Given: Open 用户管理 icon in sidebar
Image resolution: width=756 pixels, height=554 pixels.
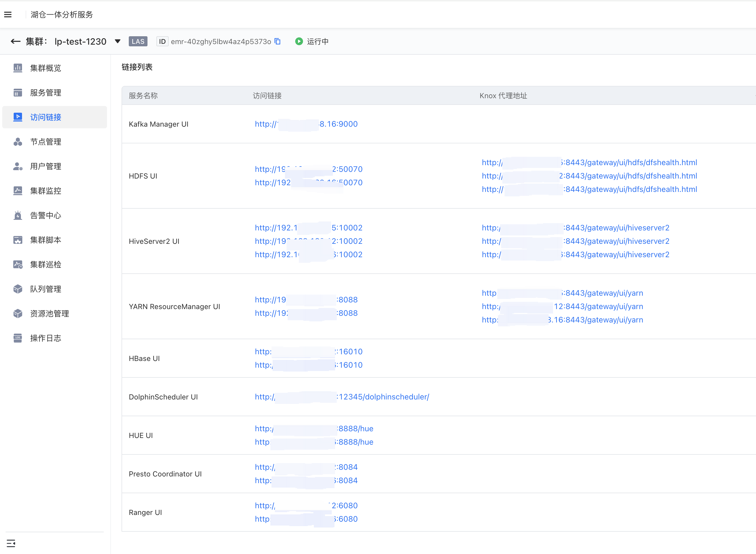Looking at the screenshot, I should [18, 166].
